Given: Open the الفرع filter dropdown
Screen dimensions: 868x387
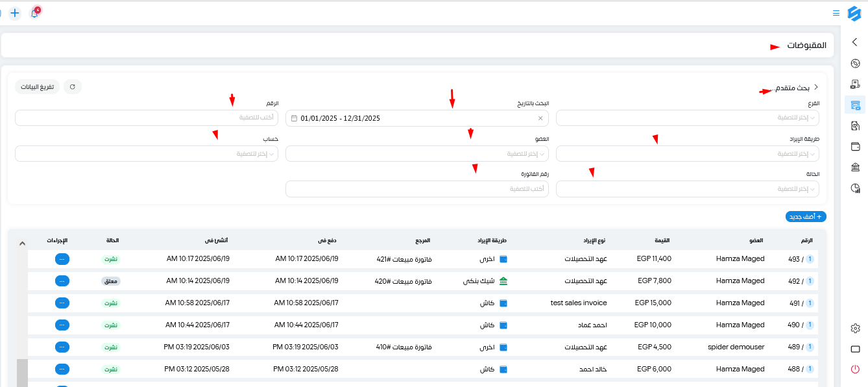Looking at the screenshot, I should (688, 118).
